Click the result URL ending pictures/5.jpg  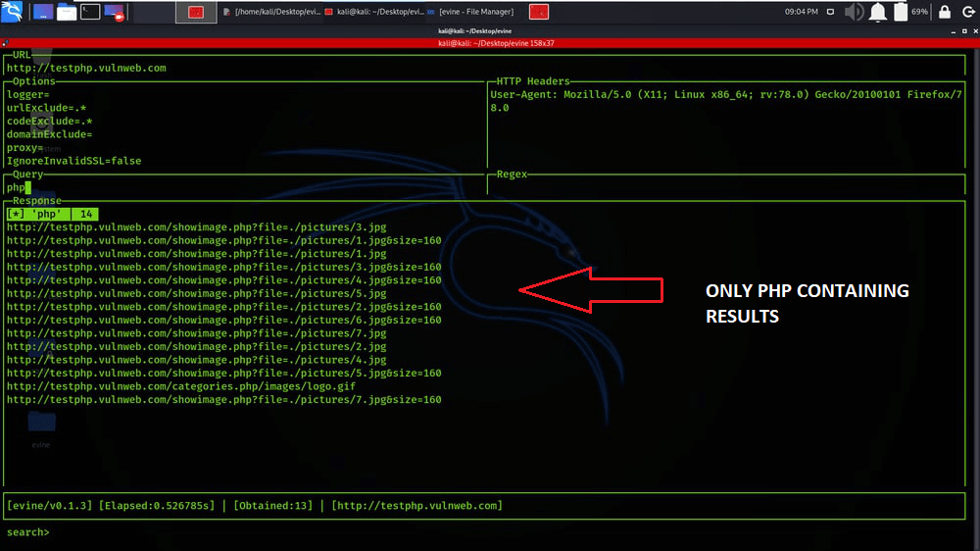[196, 293]
